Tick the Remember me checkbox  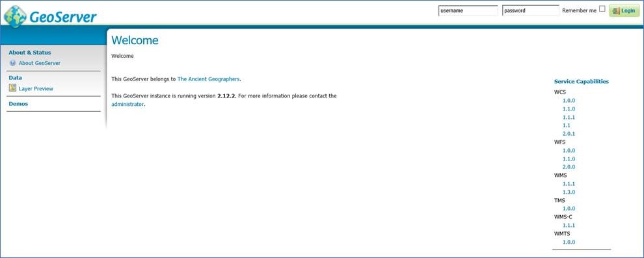602,8
